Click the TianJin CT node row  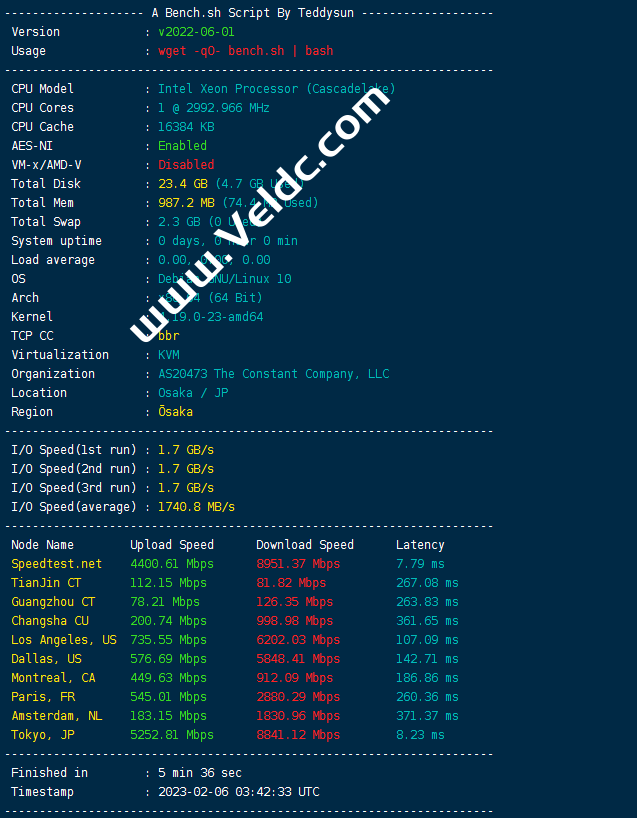46,583
